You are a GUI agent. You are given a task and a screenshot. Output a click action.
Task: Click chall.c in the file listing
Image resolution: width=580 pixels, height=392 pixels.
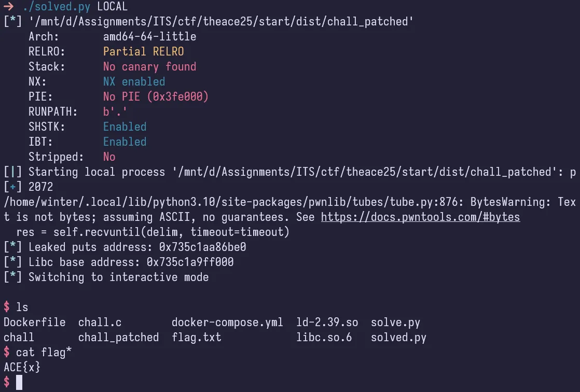click(x=100, y=322)
